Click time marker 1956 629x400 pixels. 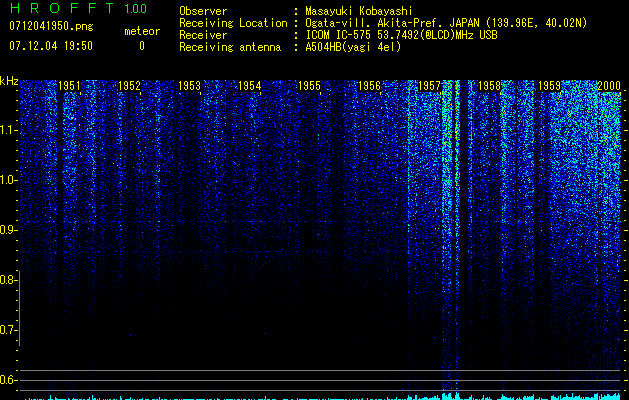pos(369,85)
